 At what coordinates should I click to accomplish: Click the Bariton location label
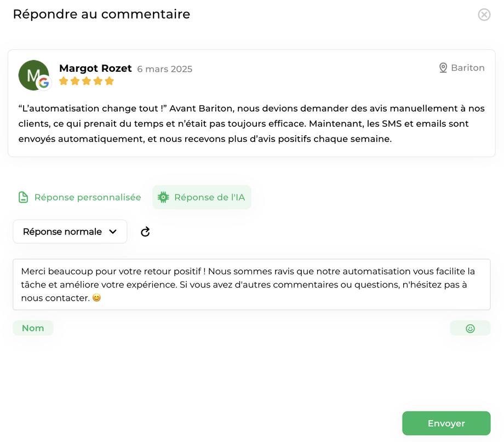467,68
